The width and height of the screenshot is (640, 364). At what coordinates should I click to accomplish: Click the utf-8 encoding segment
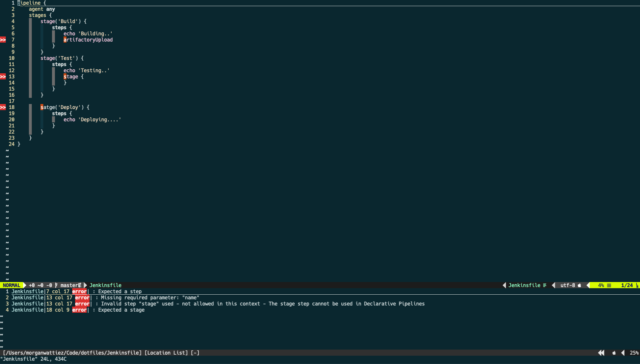[568, 285]
